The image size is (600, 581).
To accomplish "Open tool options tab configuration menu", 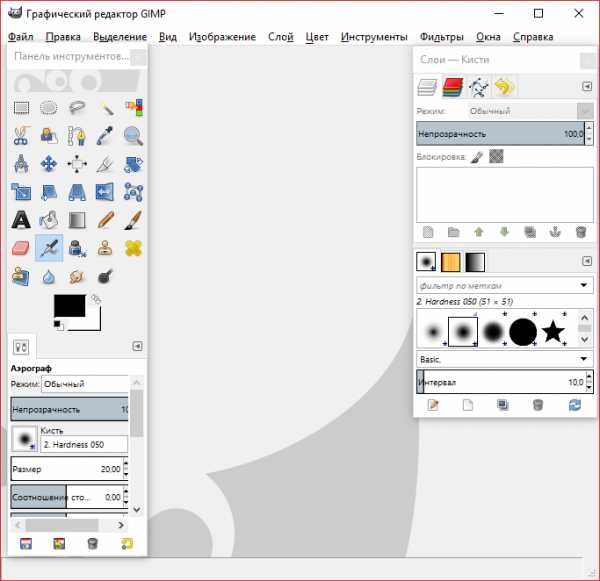I will 137,346.
